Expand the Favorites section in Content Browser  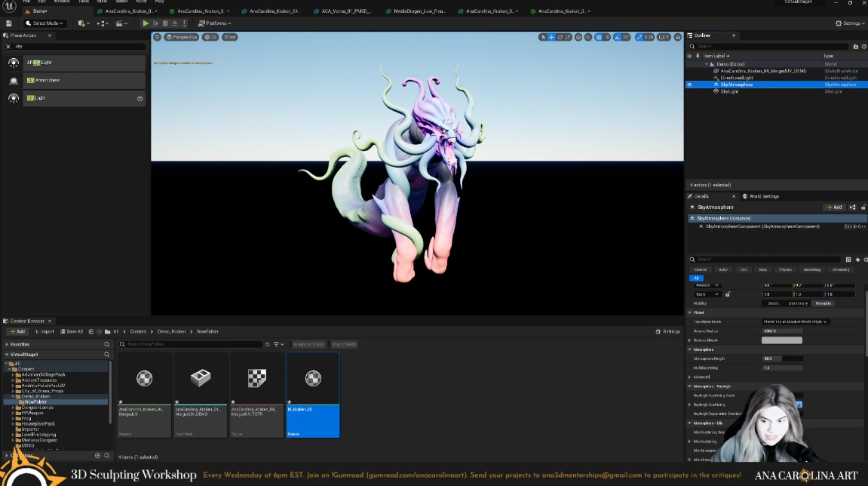[7, 345]
